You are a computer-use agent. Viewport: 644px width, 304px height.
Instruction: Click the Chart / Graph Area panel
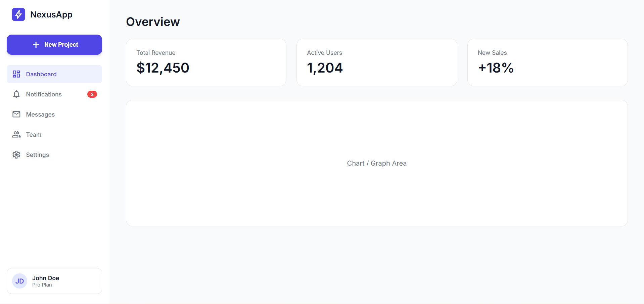(x=376, y=163)
